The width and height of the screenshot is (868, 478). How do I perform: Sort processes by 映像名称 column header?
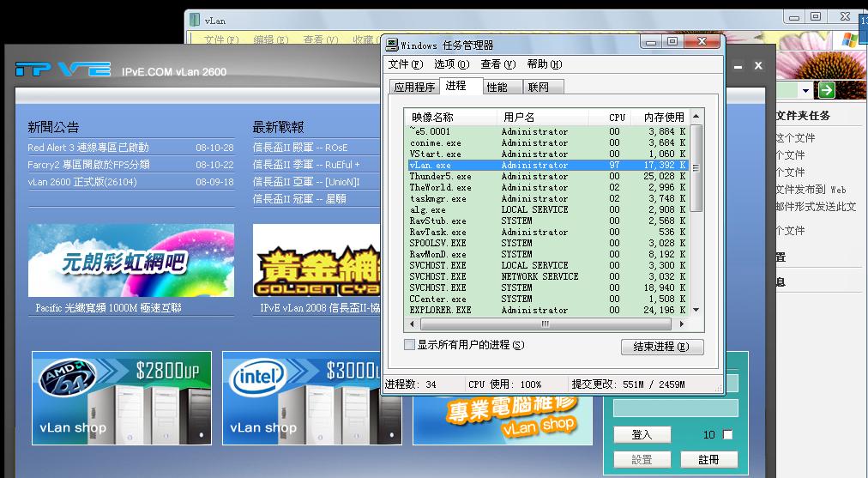451,117
